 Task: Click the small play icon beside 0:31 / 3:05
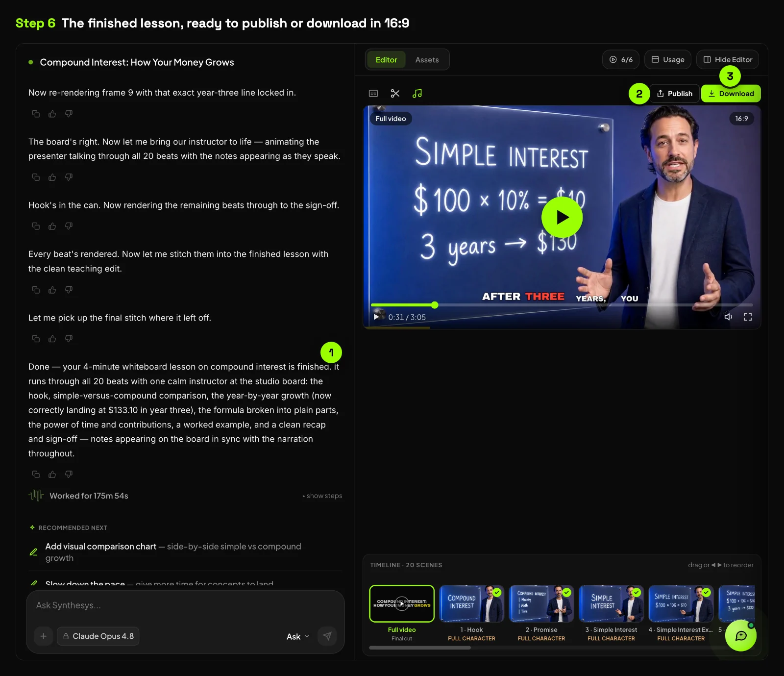click(x=376, y=317)
